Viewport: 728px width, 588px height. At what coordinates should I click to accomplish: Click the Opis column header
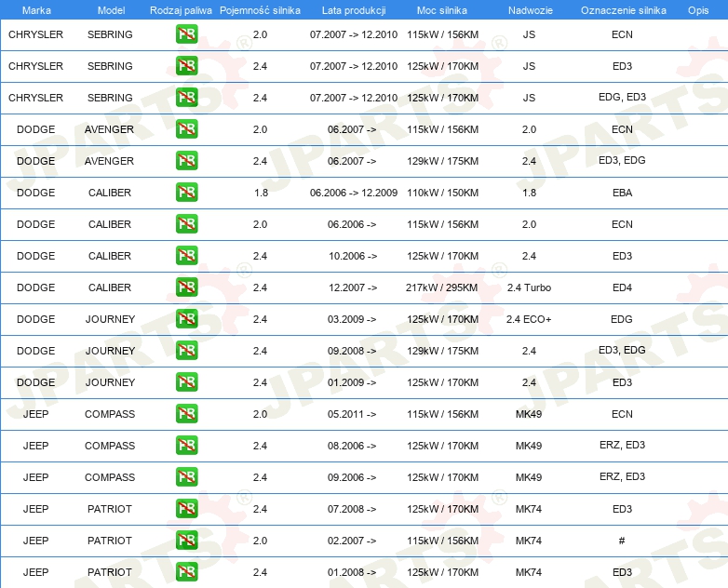pos(697,9)
